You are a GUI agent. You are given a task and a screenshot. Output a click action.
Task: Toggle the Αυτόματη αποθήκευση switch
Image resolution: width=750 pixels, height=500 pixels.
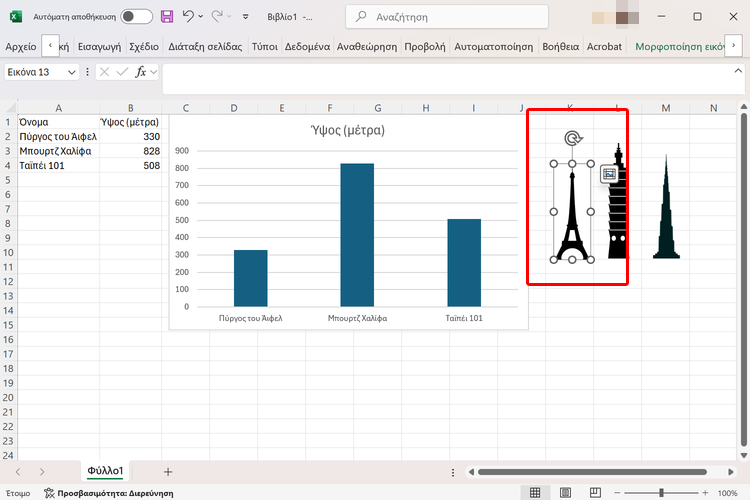(x=136, y=17)
